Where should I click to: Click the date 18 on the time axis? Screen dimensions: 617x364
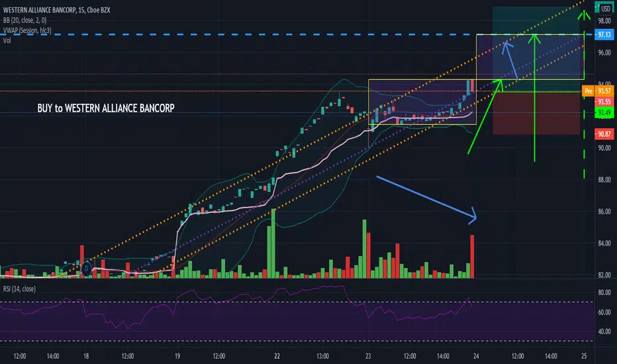tap(86, 356)
